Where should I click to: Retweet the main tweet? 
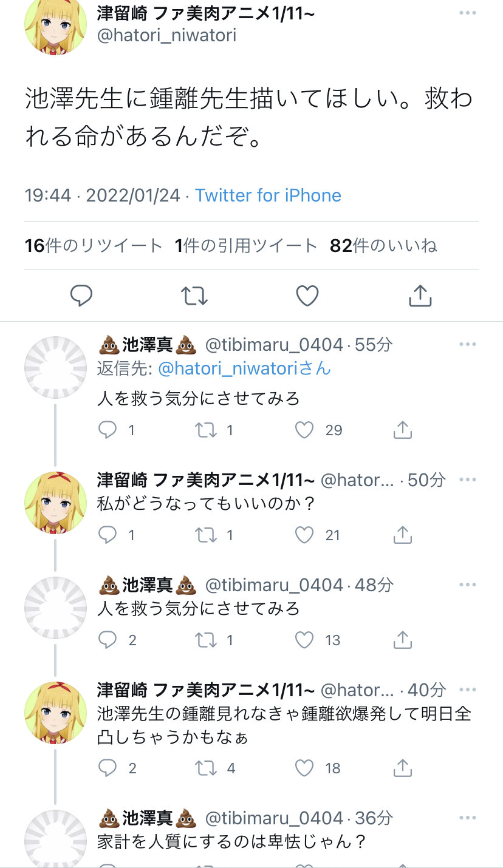[194, 296]
